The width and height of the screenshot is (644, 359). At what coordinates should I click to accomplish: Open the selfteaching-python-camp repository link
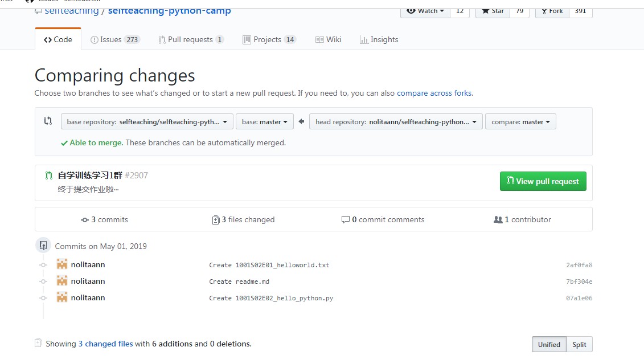point(169,11)
